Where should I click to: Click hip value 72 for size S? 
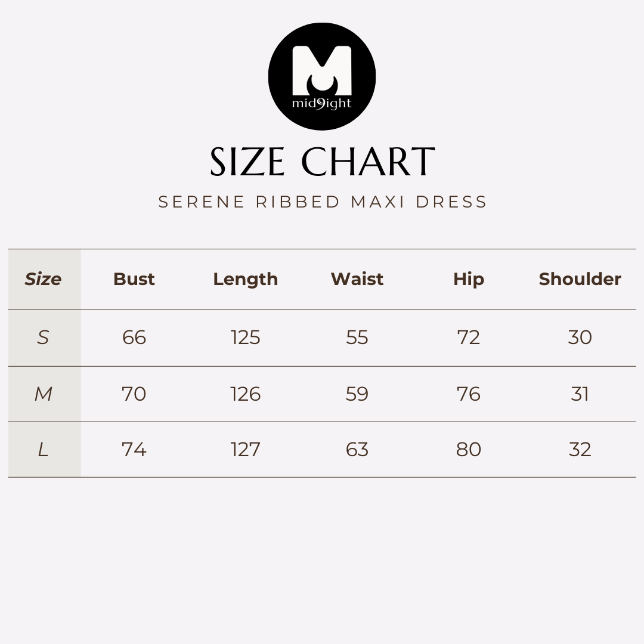tap(469, 338)
